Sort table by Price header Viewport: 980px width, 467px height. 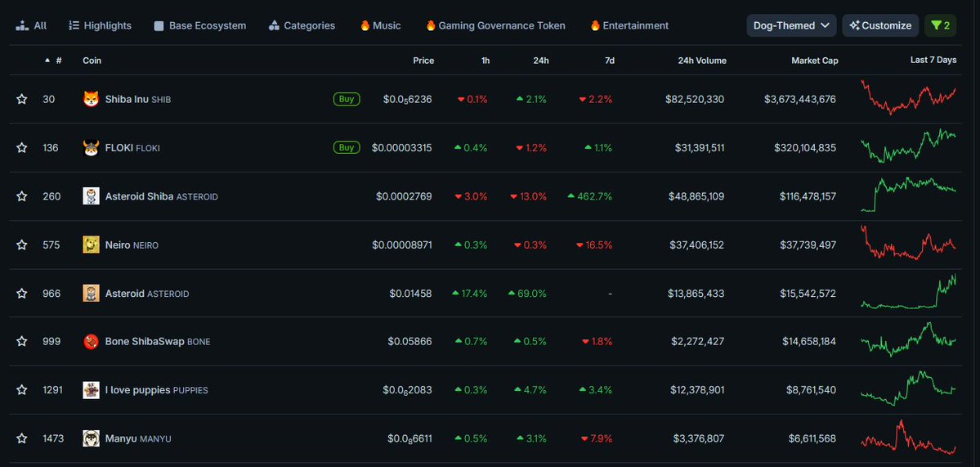pyautogui.click(x=423, y=61)
